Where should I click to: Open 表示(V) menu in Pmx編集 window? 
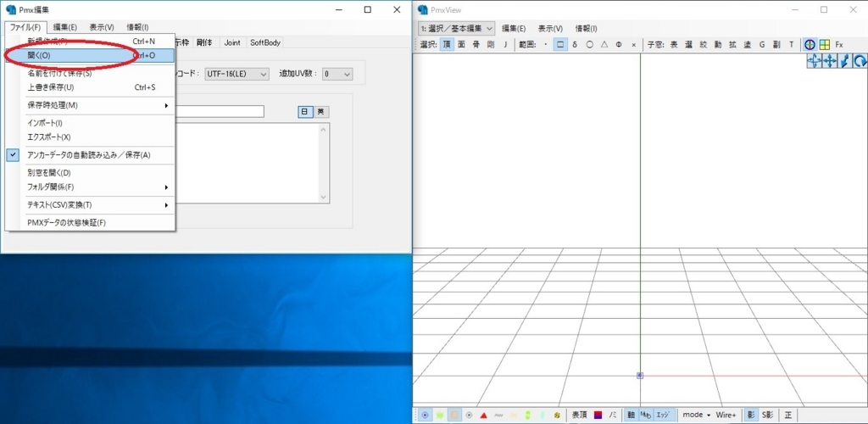point(102,27)
